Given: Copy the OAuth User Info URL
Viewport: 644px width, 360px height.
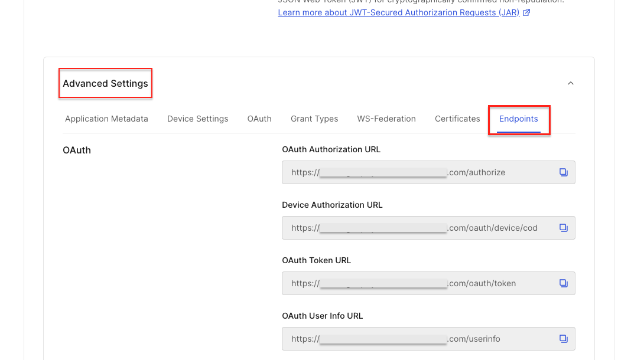Looking at the screenshot, I should 563,339.
